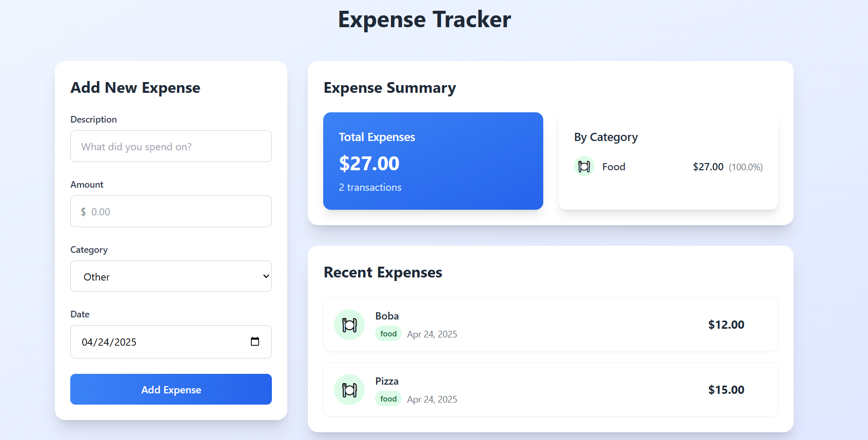Click the $15.00 amount for Pizza
Image resolution: width=868 pixels, height=440 pixels.
point(726,390)
